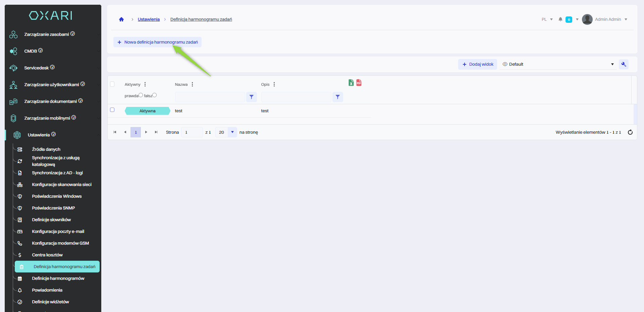Viewport: 644px width, 312px height.
Task: Export the table to Excel
Action: coord(351,83)
